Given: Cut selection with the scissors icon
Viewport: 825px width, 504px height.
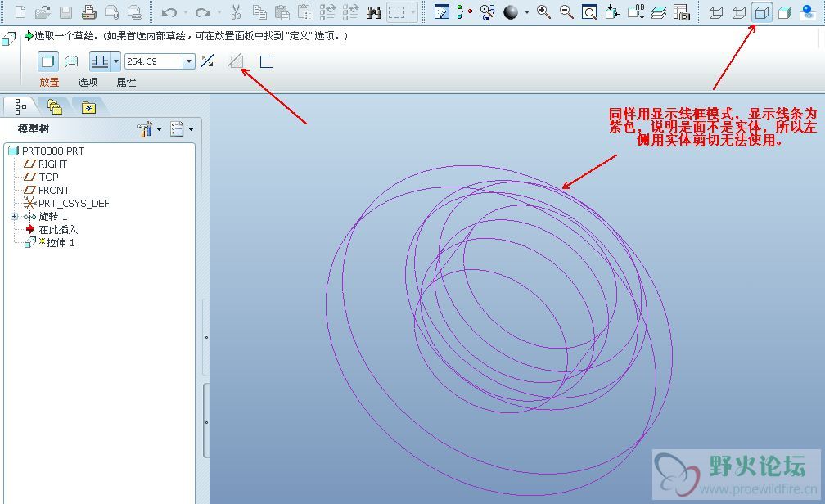Looking at the screenshot, I should (x=237, y=11).
